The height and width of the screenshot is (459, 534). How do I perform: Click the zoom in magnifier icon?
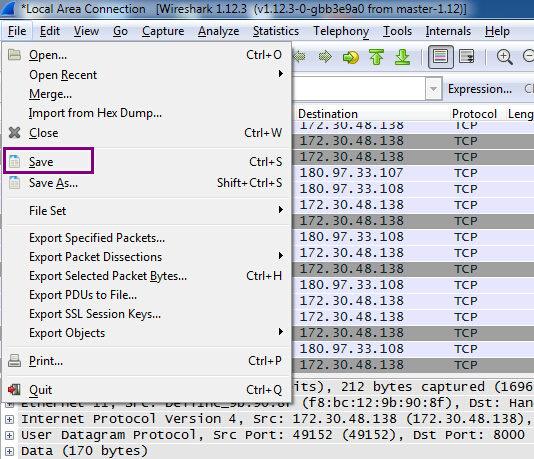point(504,57)
